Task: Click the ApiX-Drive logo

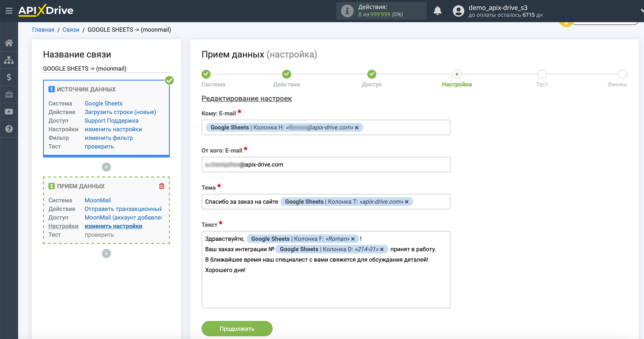Action: [x=46, y=10]
